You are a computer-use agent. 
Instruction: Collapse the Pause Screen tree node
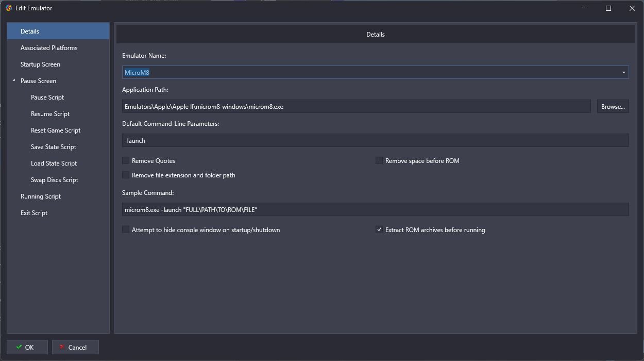14,81
